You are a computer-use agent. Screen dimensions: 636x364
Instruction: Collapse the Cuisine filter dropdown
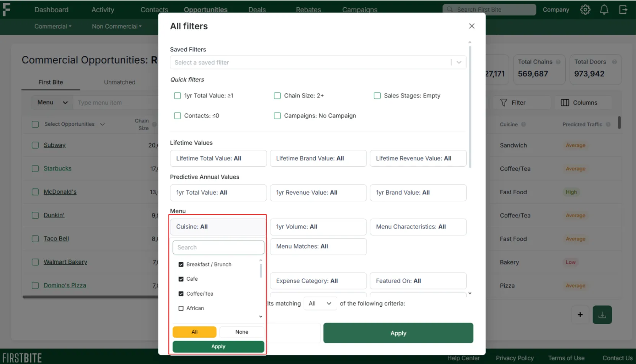(218, 227)
